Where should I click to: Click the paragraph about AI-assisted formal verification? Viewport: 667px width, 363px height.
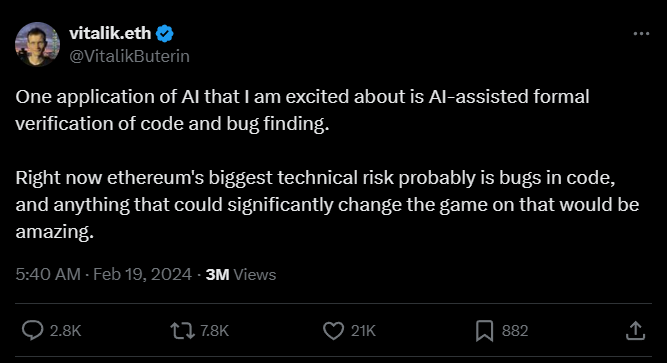(302, 110)
